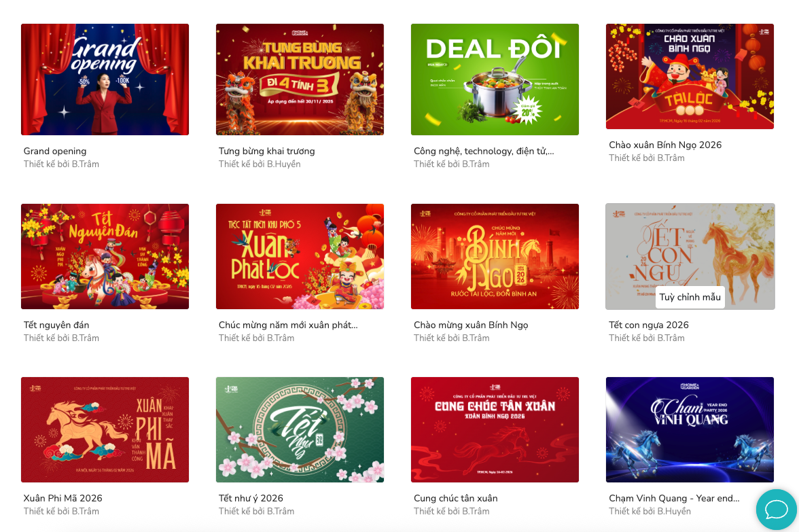Click 'Chạm Vinh Quang - Year end...' title
The width and height of the screenshot is (799, 532).
click(x=674, y=499)
